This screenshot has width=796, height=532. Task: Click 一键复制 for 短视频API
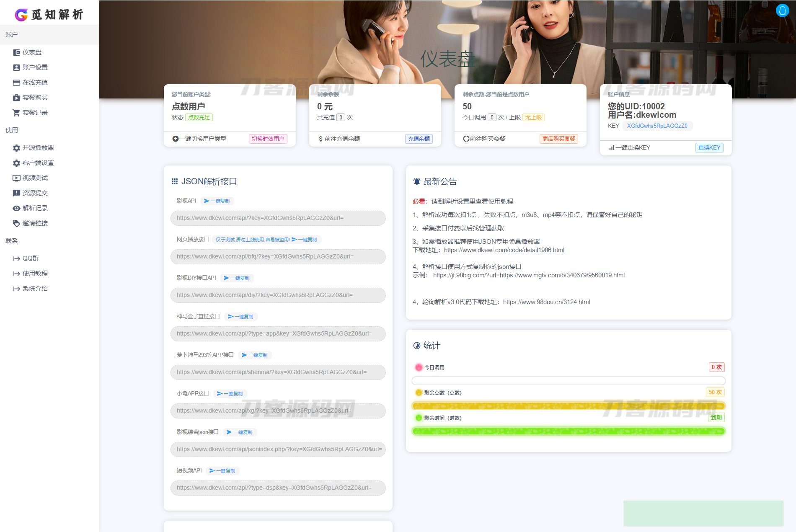click(x=222, y=471)
